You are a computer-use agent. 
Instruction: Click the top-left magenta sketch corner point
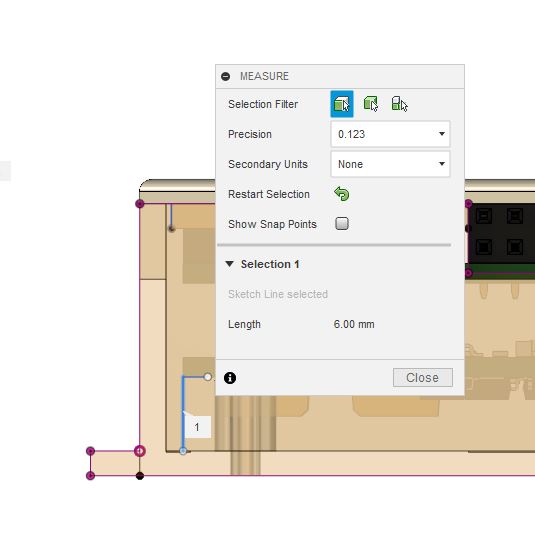click(x=139, y=204)
